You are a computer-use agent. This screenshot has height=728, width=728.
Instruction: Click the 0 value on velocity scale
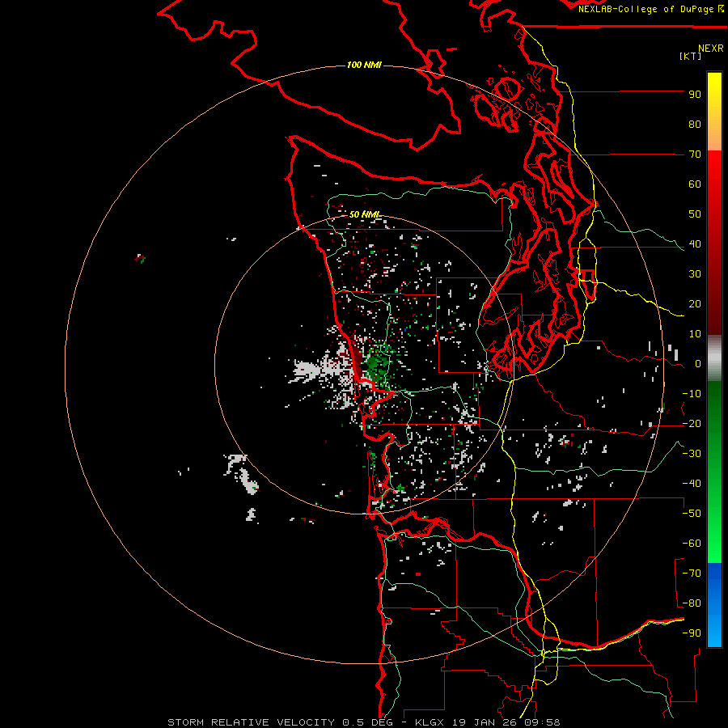pos(698,364)
